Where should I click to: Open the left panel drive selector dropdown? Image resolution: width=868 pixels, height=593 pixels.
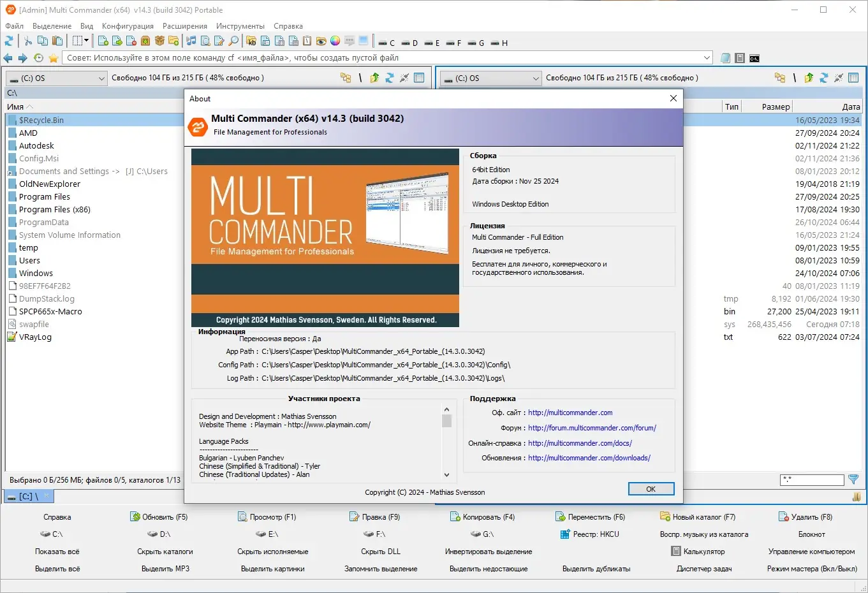tap(101, 77)
